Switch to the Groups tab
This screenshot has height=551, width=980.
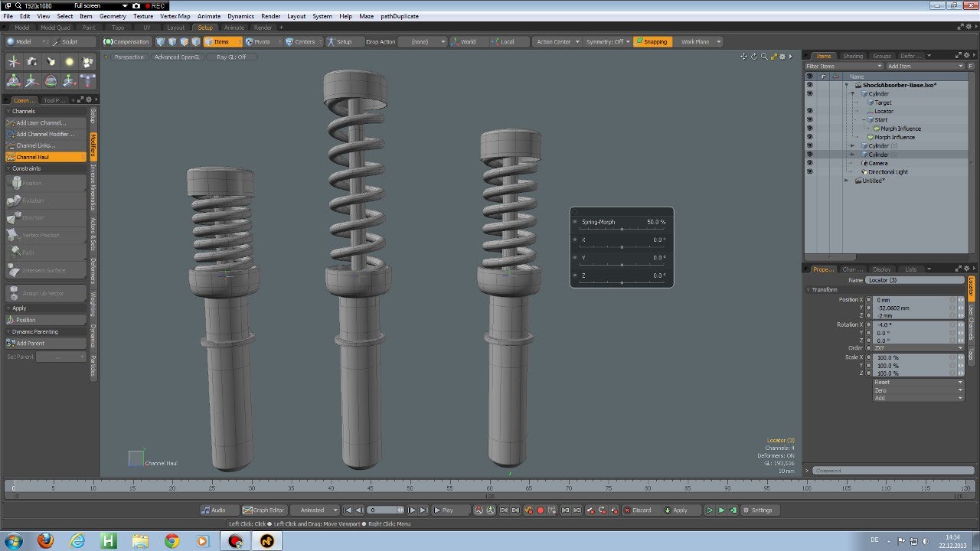pos(882,56)
